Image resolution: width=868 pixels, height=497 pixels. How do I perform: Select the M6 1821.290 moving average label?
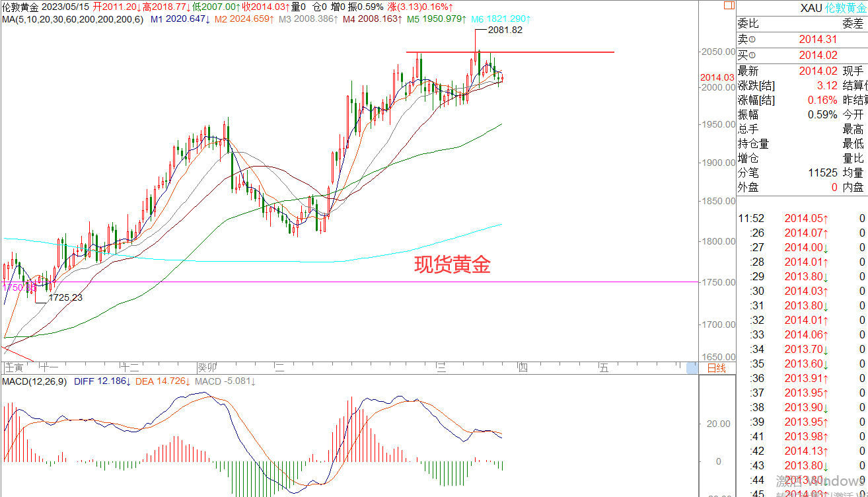[500, 19]
